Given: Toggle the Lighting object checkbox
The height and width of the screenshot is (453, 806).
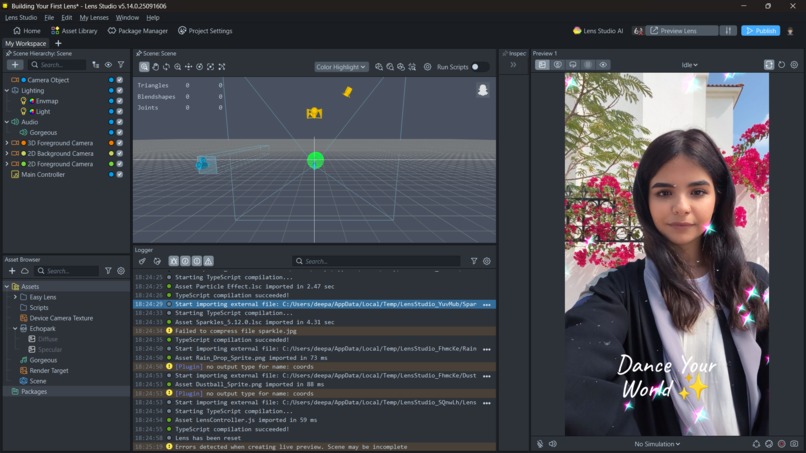Looking at the screenshot, I should [120, 90].
